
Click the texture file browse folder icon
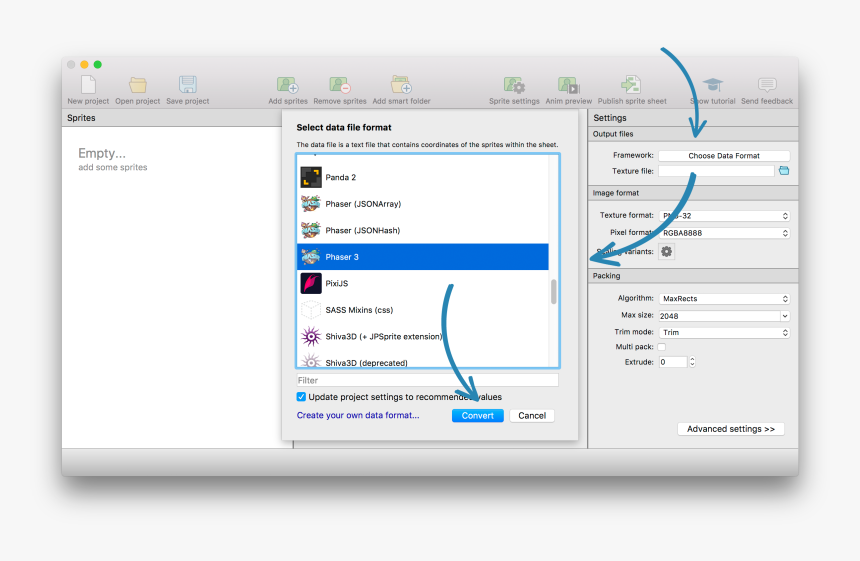click(784, 171)
